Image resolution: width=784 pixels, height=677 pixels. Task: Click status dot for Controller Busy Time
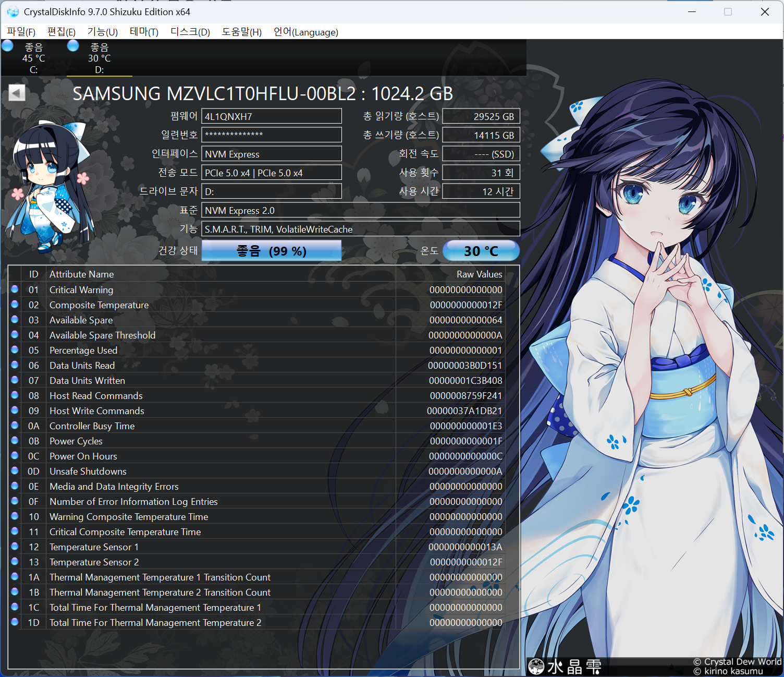coord(15,425)
